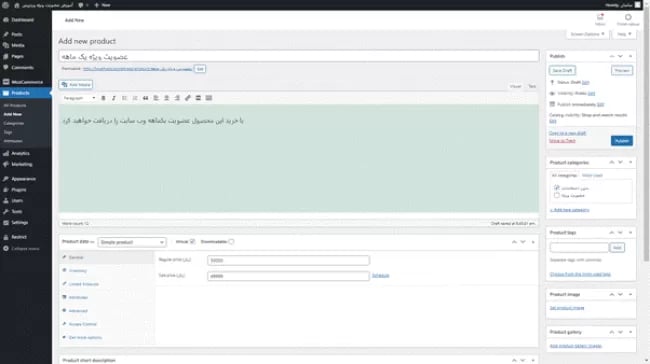Open the Simple product type dropdown
650x364 pixels.
coord(132,242)
